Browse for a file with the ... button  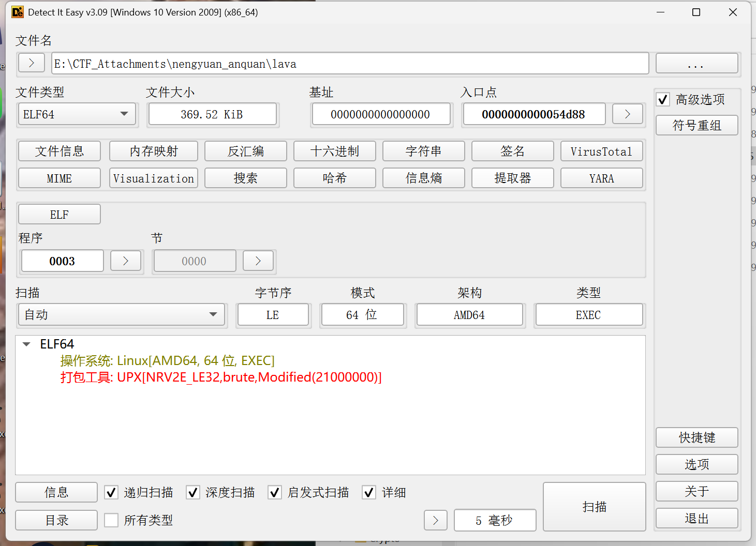697,63
